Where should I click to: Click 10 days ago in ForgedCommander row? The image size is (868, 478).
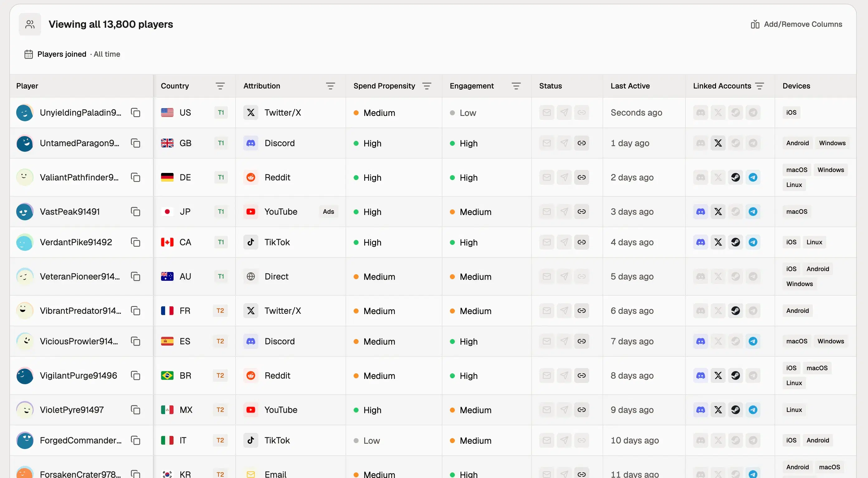point(635,440)
